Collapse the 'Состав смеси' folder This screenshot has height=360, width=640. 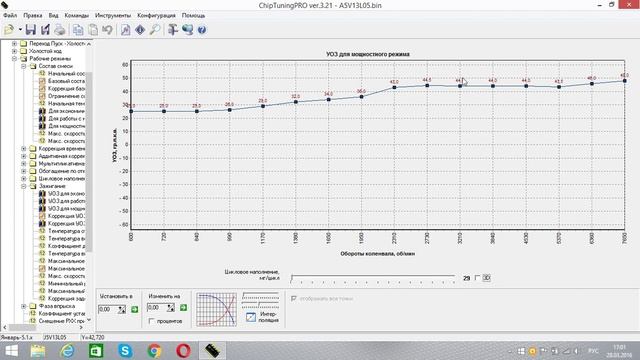coord(24,66)
